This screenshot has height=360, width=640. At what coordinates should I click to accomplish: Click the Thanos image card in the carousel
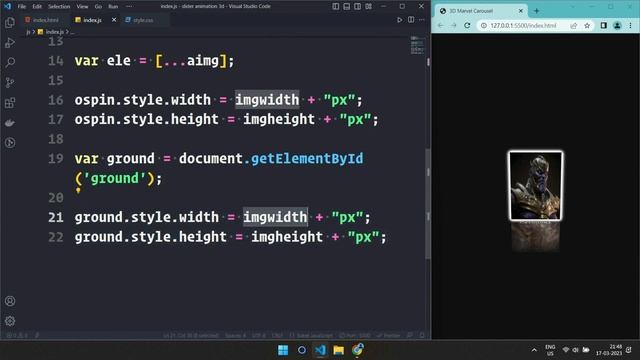[536, 186]
